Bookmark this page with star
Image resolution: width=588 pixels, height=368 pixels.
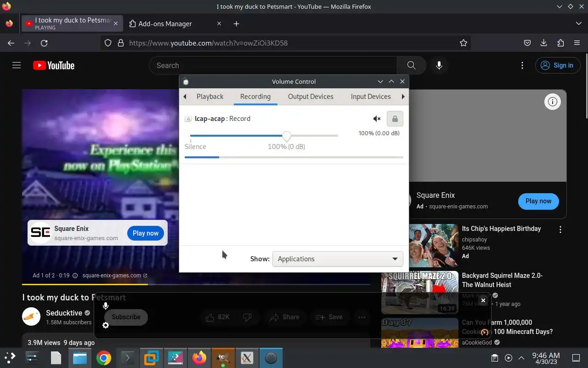click(x=464, y=43)
